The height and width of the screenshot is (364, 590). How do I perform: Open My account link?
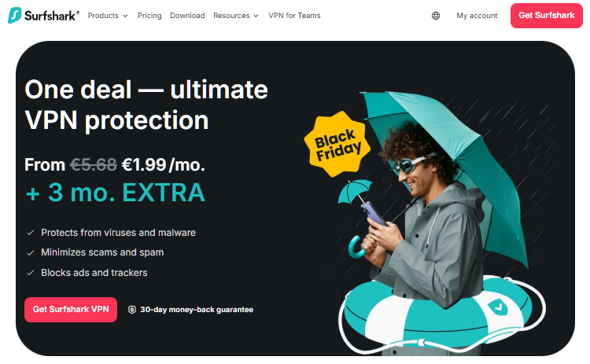point(477,16)
